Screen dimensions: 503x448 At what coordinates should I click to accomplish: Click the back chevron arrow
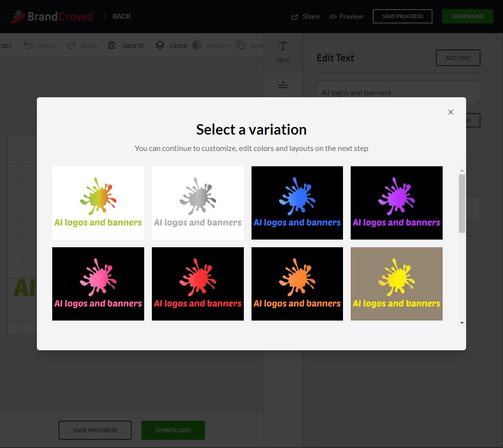click(104, 16)
